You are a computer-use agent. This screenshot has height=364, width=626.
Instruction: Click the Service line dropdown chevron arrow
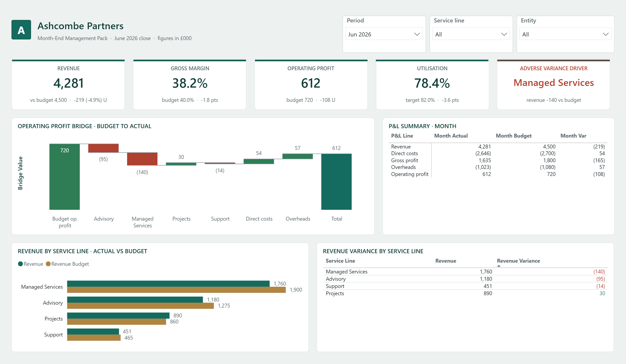click(x=504, y=34)
